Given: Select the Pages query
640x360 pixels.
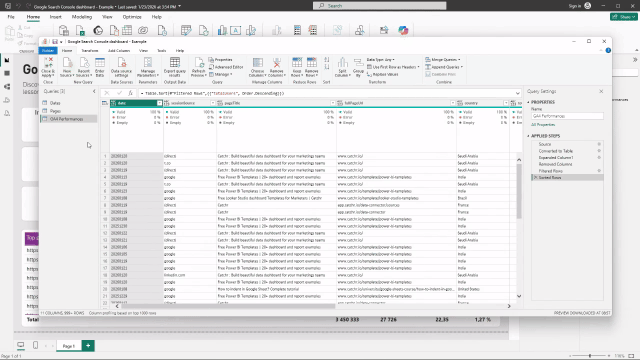Looking at the screenshot, I should [55, 111].
